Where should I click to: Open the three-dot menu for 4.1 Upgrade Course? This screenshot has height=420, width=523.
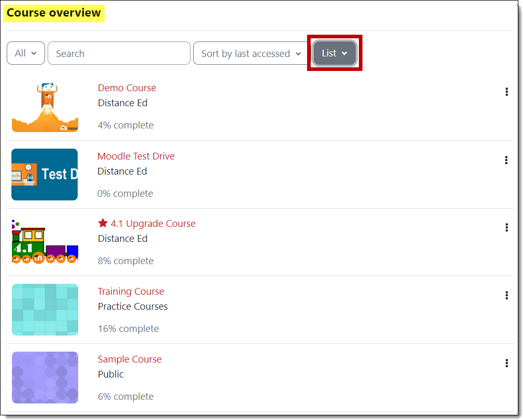pos(506,227)
